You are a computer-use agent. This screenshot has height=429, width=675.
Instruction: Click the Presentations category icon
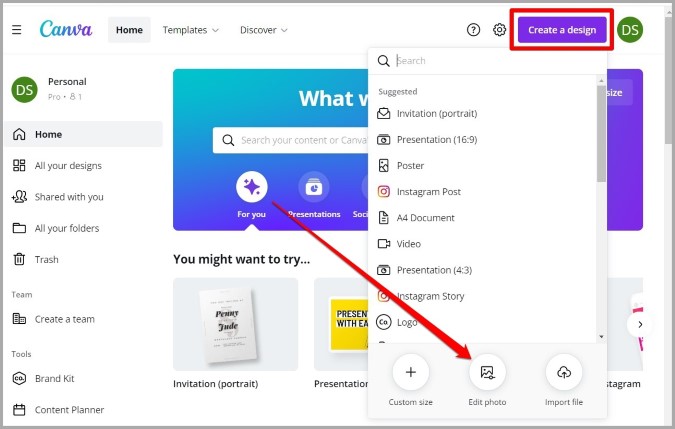314,187
